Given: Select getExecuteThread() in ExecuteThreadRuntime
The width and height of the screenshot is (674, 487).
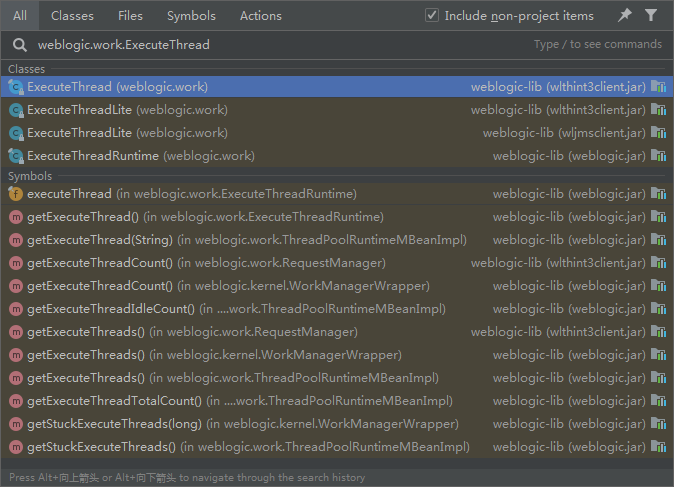Looking at the screenshot, I should point(337,217).
